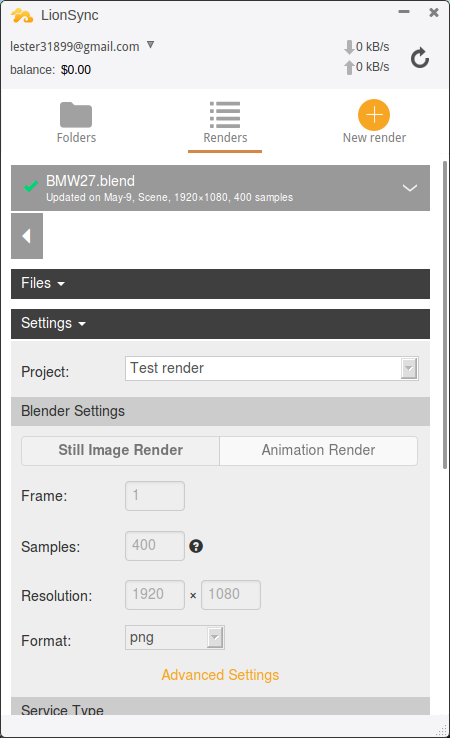Select Still Image Render mode
This screenshot has height=738, width=450.
121,450
